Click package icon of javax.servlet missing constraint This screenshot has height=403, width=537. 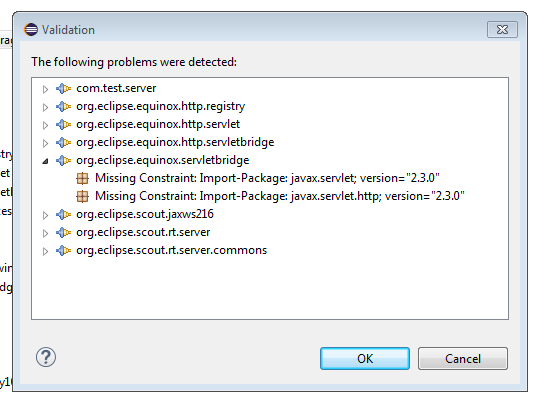tap(82, 178)
